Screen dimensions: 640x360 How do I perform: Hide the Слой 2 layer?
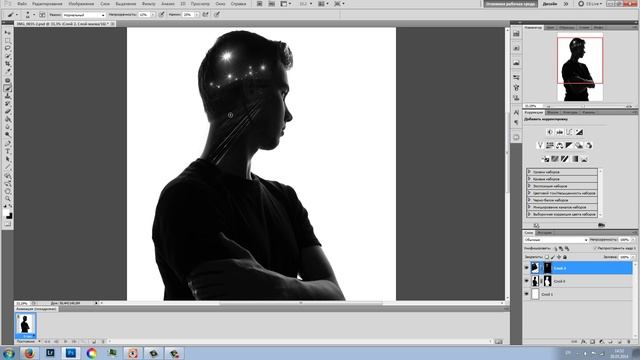click(527, 281)
